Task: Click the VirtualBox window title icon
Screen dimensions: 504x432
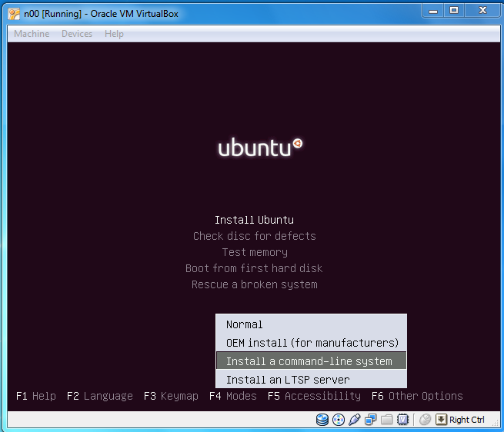Action: 14,14
